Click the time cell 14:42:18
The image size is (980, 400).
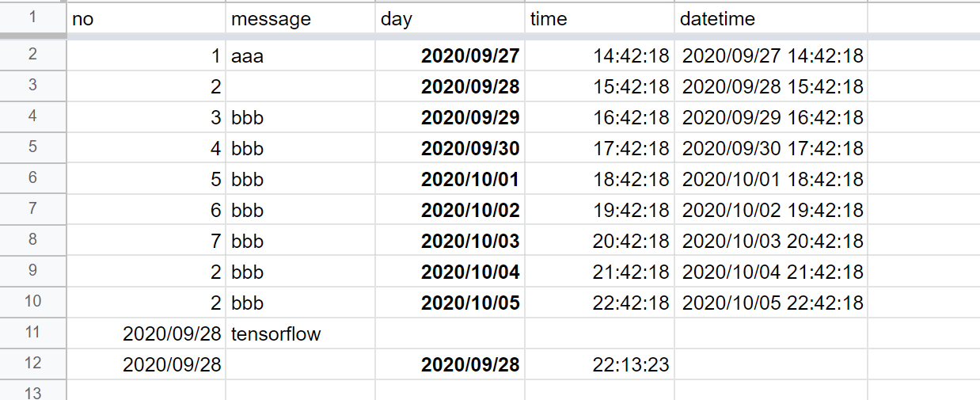click(x=599, y=56)
